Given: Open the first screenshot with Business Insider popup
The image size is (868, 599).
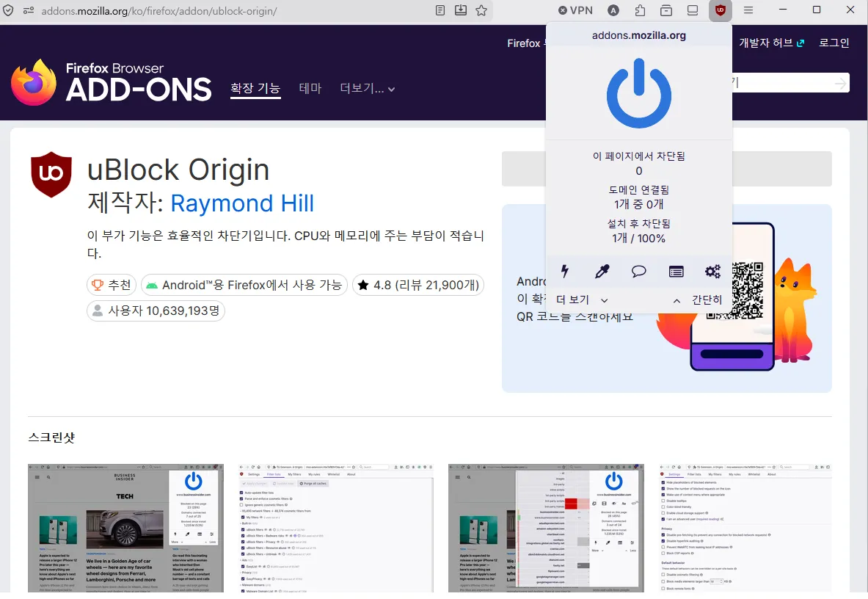Looking at the screenshot, I should 125,528.
